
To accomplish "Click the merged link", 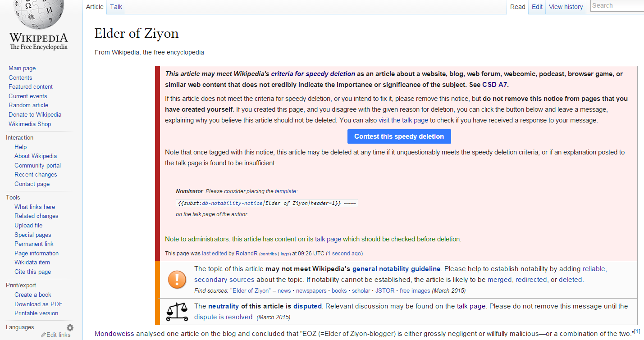I will 500,280.
